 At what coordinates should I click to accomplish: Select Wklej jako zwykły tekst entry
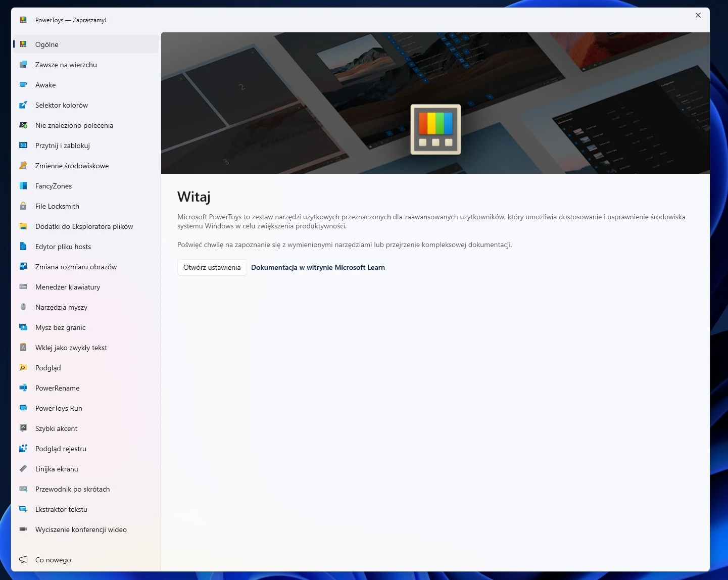pyautogui.click(x=70, y=348)
